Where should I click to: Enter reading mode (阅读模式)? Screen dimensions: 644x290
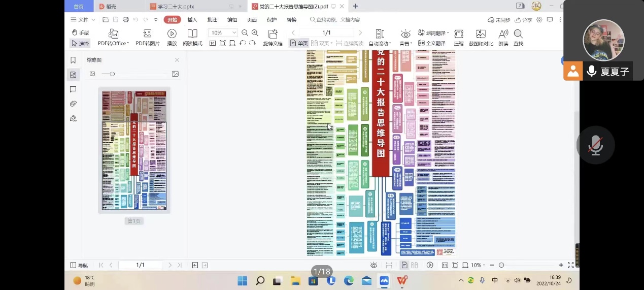pos(192,38)
